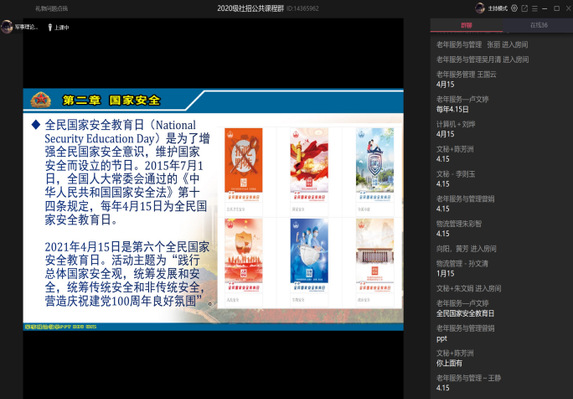Open the host avatar in title bar

(480, 8)
